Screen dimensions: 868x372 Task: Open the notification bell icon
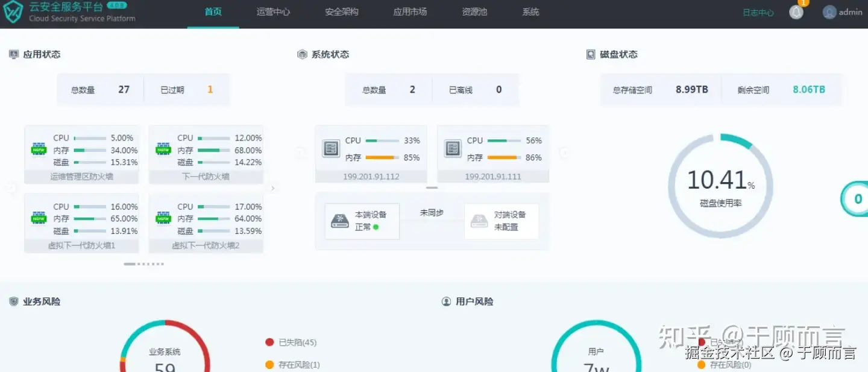click(x=796, y=12)
